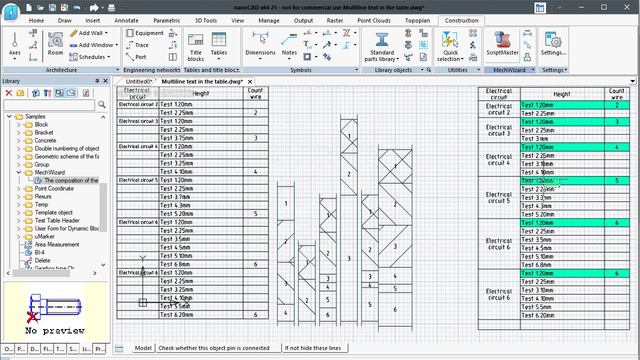Viewport: 640px width, 360px height.
Task: Open the Schedules dropdown
Action: [89, 57]
